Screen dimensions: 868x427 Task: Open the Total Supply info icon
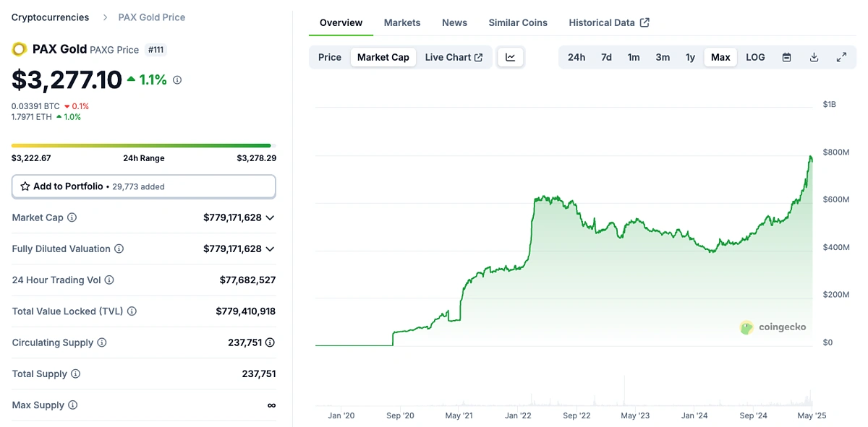(x=75, y=374)
